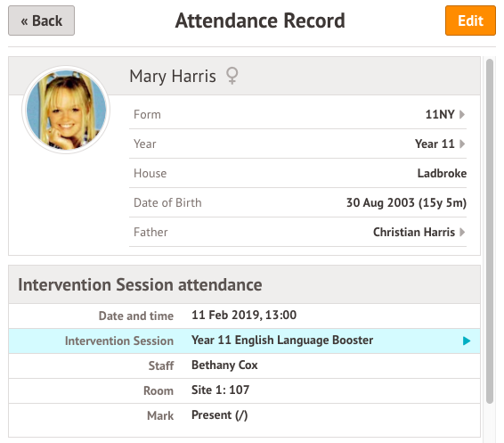This screenshot has height=443, width=504.
Task: Click the Date of Birth row
Action: coord(297,203)
